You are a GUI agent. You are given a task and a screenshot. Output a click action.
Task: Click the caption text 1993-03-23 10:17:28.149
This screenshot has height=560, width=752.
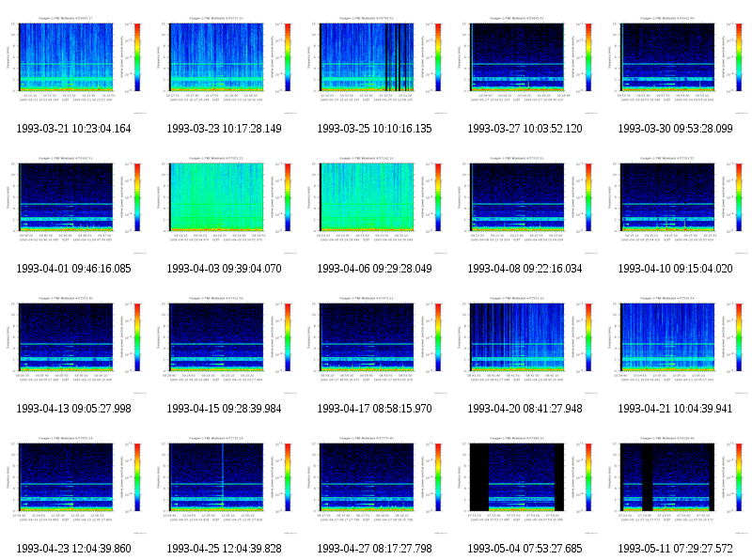click(x=224, y=129)
